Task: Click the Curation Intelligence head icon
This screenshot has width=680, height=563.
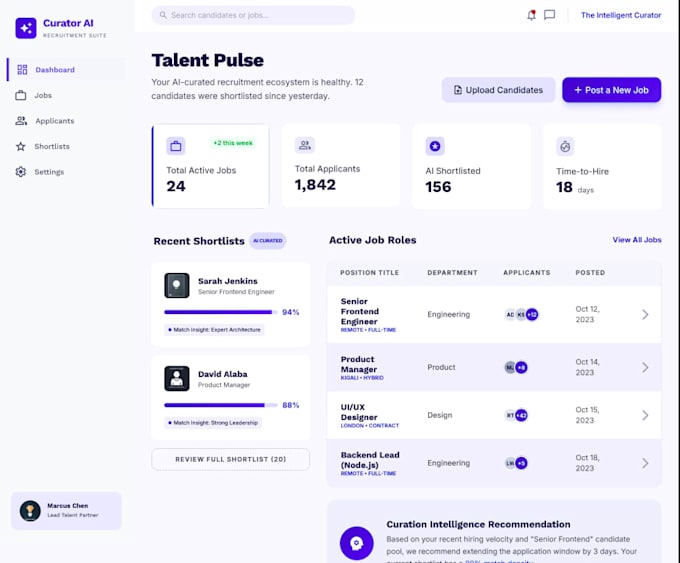Action: [356, 543]
